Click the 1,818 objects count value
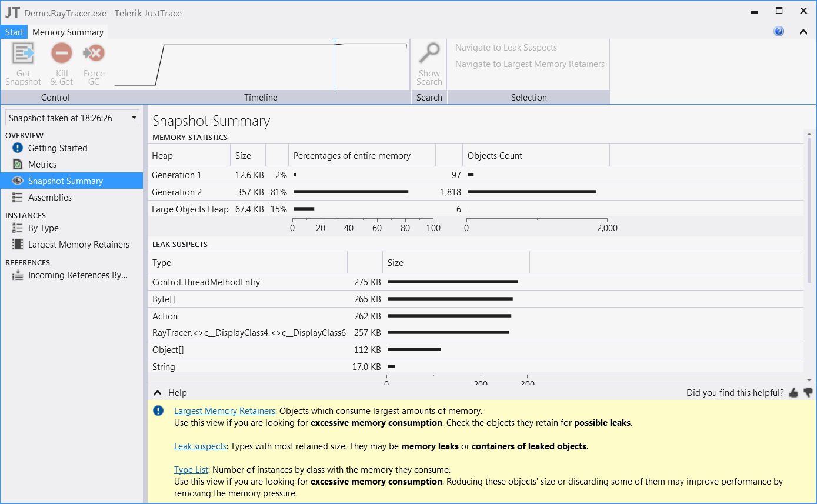 point(451,192)
